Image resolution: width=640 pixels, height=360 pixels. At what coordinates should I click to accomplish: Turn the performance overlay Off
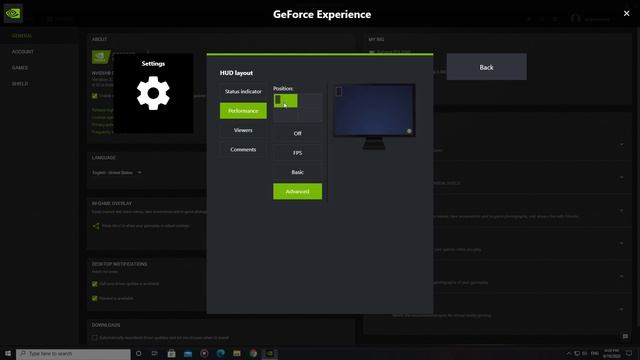click(298, 133)
